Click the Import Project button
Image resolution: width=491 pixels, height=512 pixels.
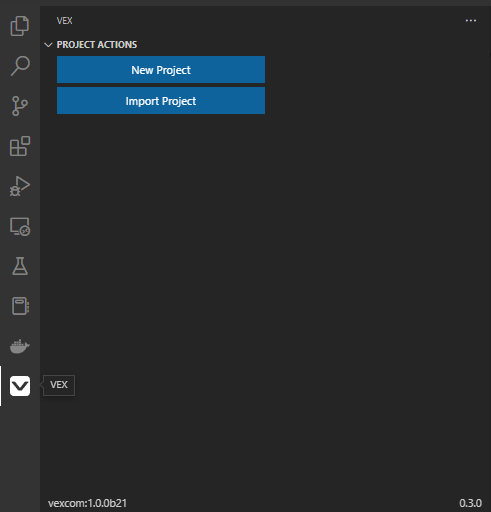(x=161, y=101)
